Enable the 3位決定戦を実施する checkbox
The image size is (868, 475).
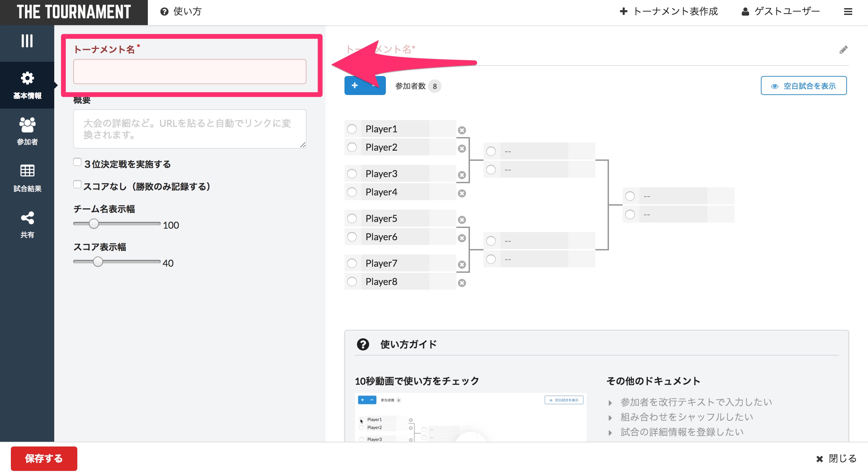coord(77,162)
